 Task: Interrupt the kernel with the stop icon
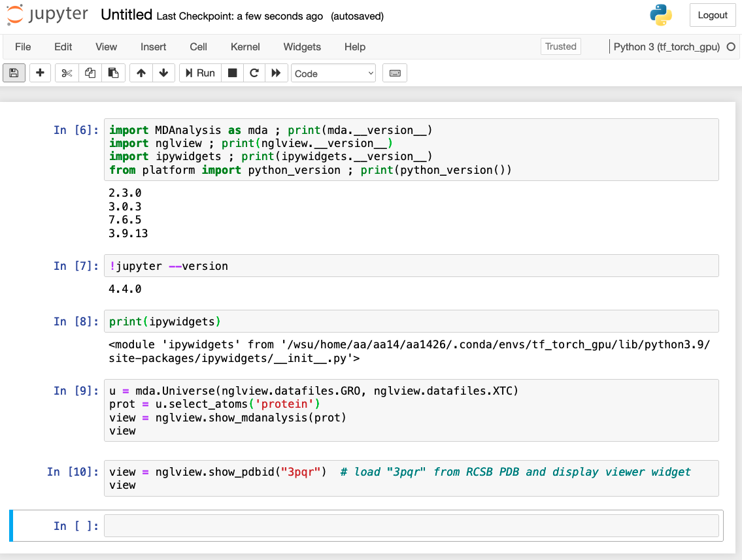point(232,73)
